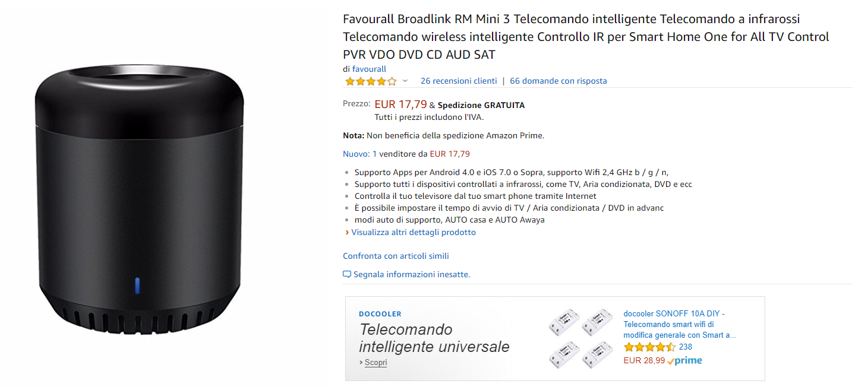Click the star rating on the SONOFF ad
This screenshot has height=387, width=868.
coord(649,347)
